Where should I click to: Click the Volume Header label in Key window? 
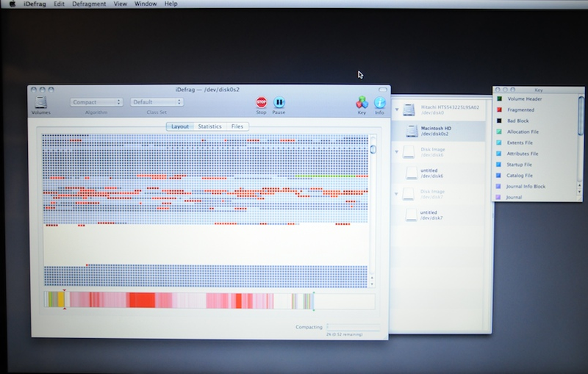(525, 99)
